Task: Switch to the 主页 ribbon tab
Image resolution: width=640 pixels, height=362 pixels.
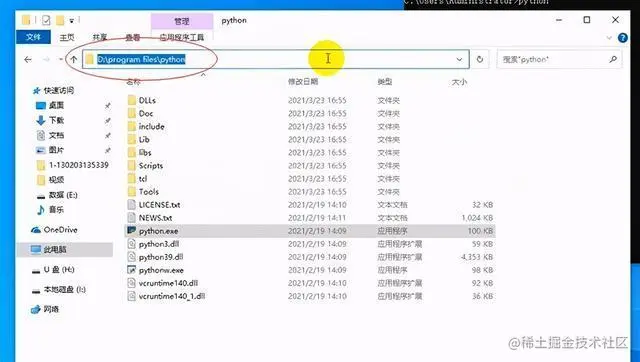Action: pyautogui.click(x=67, y=37)
